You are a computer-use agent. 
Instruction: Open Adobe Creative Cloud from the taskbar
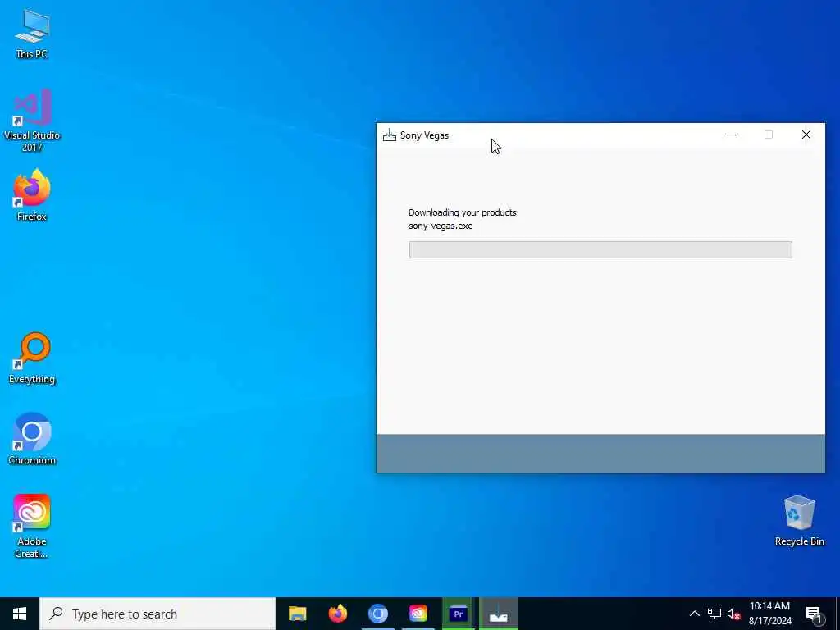418,614
